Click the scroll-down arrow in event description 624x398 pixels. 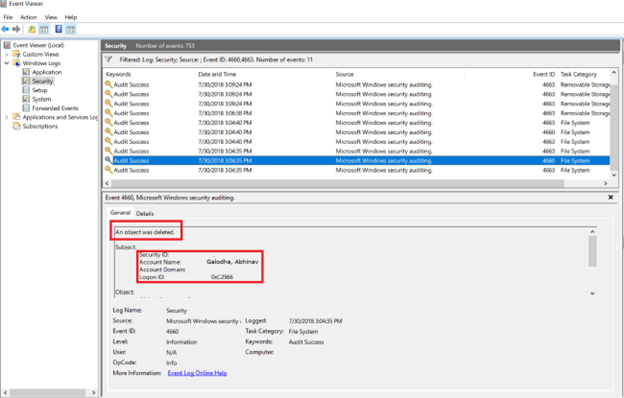[x=592, y=293]
